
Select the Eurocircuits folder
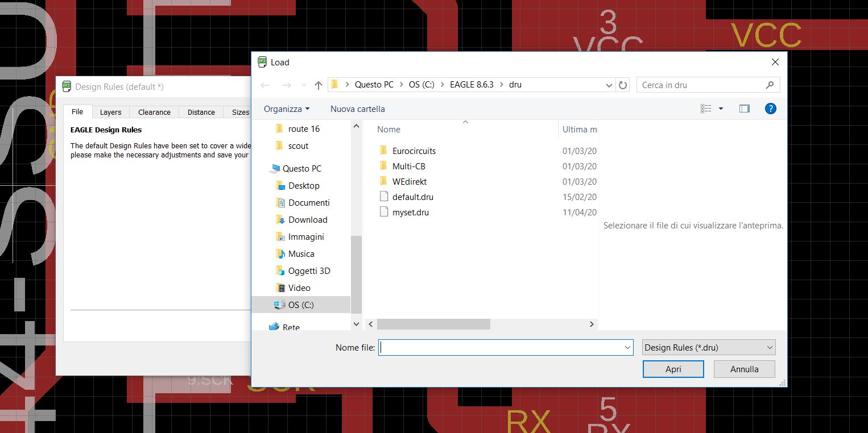(x=414, y=151)
